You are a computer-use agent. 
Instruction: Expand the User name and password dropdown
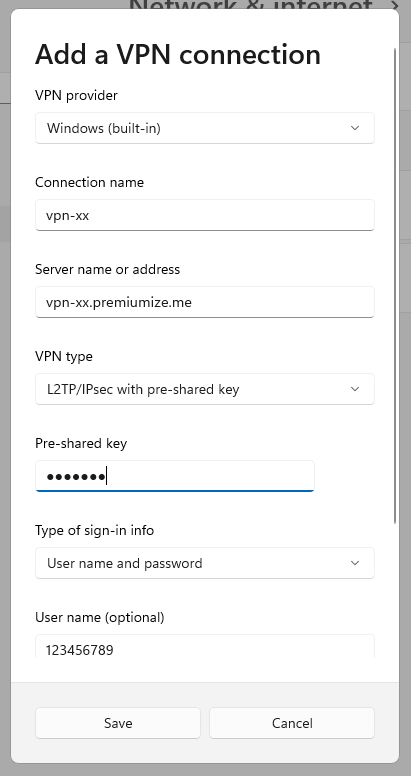[205, 563]
